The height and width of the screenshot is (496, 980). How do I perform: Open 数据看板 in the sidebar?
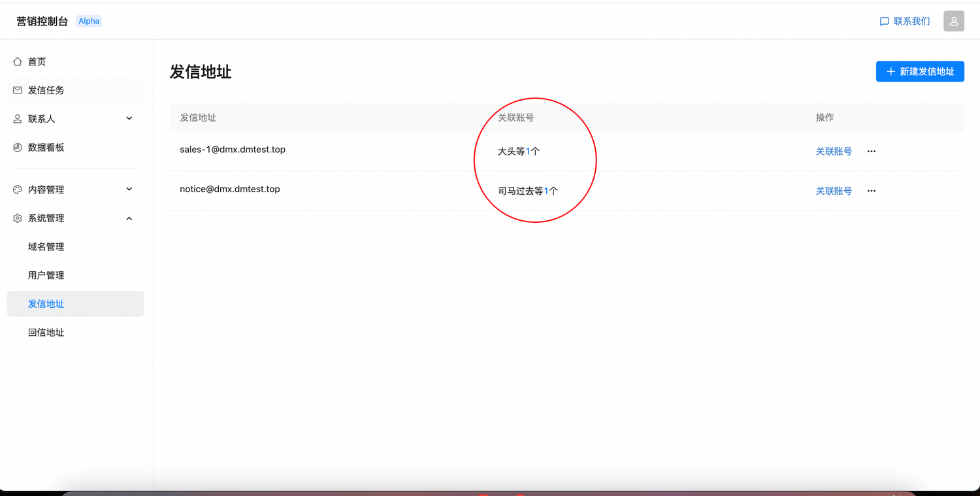[76, 148]
